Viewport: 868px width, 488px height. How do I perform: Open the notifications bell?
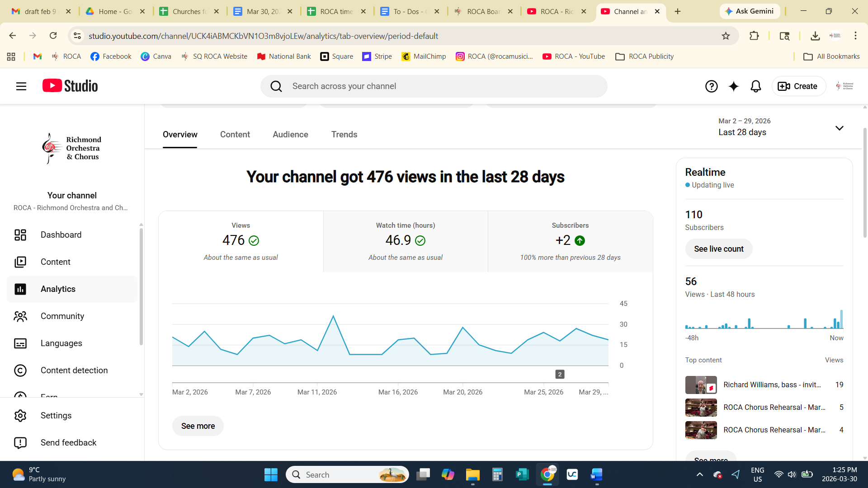coord(755,86)
